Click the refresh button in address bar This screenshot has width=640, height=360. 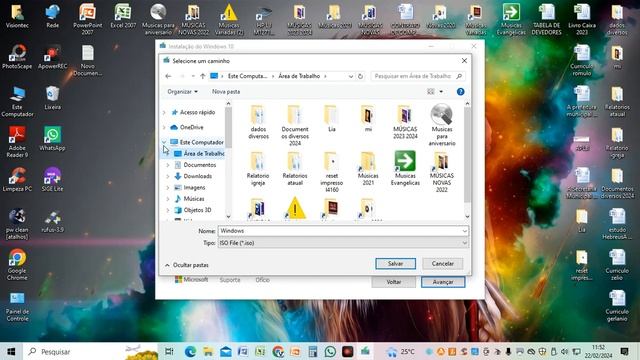click(360, 76)
